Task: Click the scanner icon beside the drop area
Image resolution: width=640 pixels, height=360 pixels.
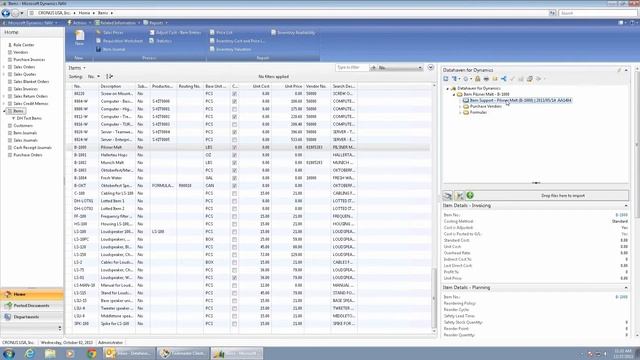Action: [x=448, y=196]
